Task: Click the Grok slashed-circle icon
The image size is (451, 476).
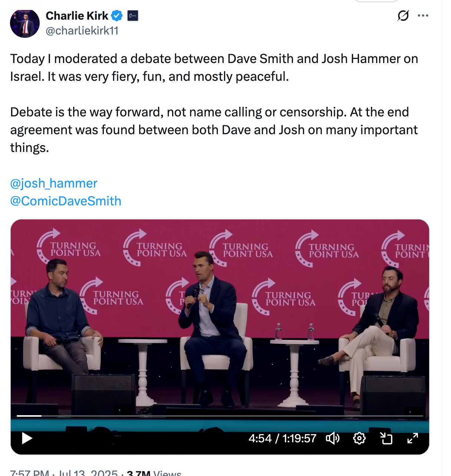Action: [403, 16]
